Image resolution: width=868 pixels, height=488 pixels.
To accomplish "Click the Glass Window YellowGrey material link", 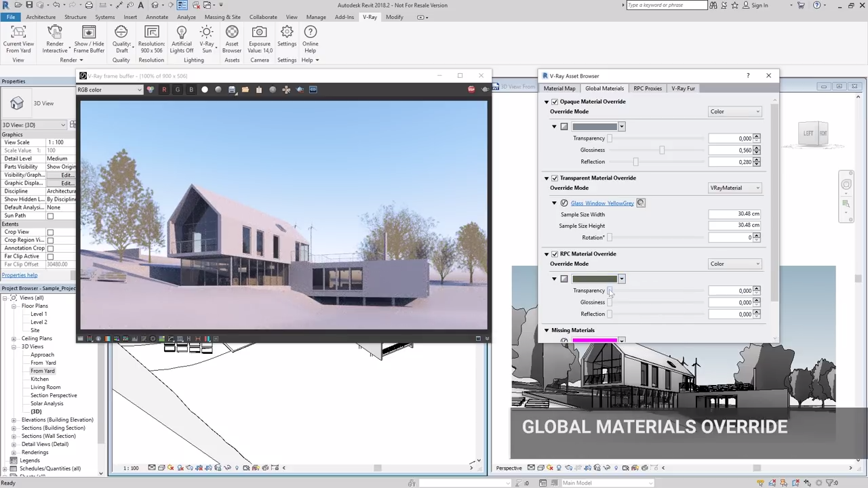I will coord(601,203).
